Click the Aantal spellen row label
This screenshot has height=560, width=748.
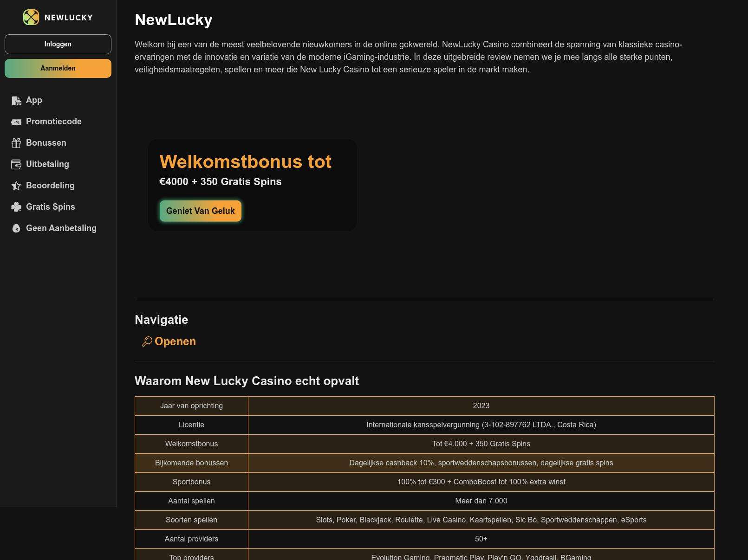192,501
